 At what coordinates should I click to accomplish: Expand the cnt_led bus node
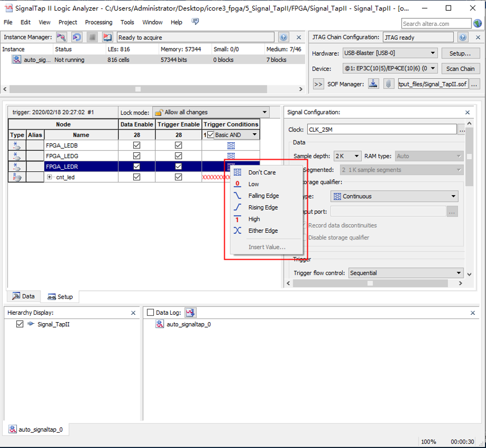coord(50,177)
